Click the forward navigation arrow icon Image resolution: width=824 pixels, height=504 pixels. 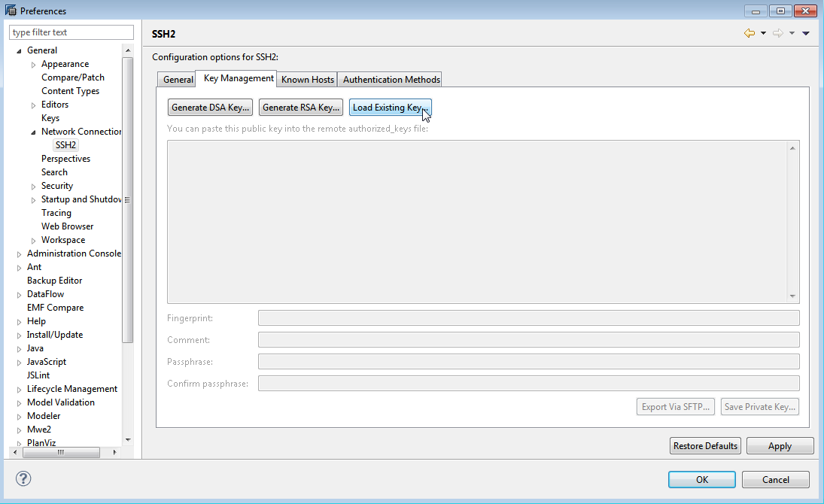click(778, 33)
